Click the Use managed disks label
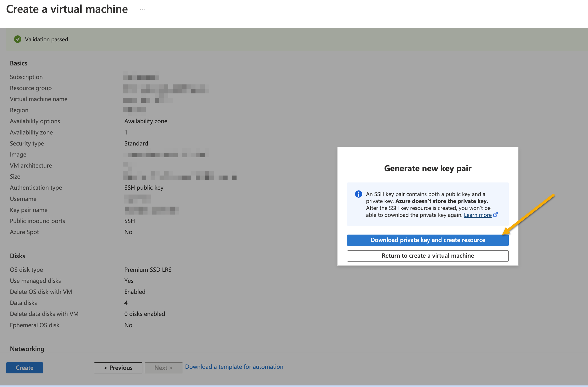The image size is (588, 387). point(35,281)
